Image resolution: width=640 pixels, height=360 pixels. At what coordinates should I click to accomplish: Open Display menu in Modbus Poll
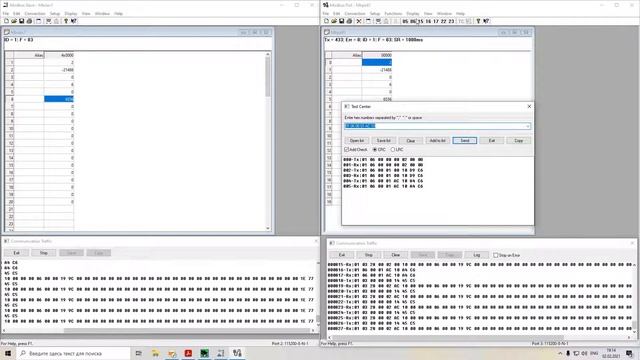[413, 13]
